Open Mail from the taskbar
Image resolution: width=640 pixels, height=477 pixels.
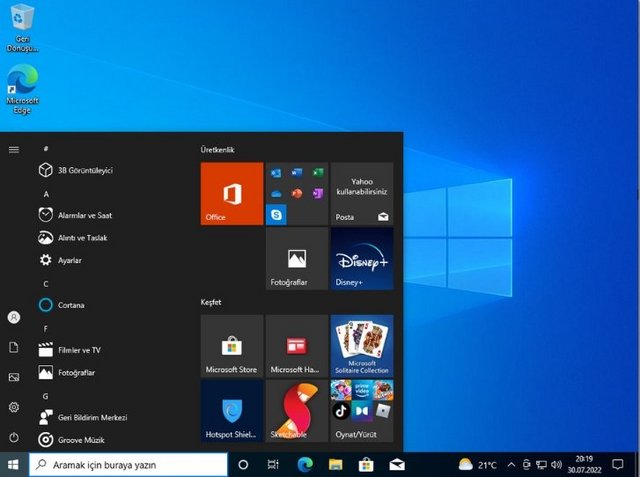pyautogui.click(x=397, y=464)
